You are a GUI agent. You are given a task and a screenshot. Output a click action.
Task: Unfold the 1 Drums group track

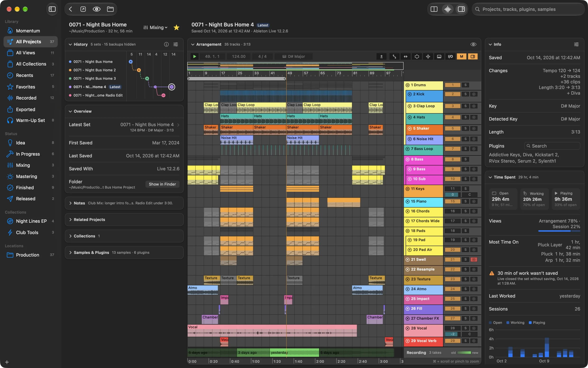[408, 85]
